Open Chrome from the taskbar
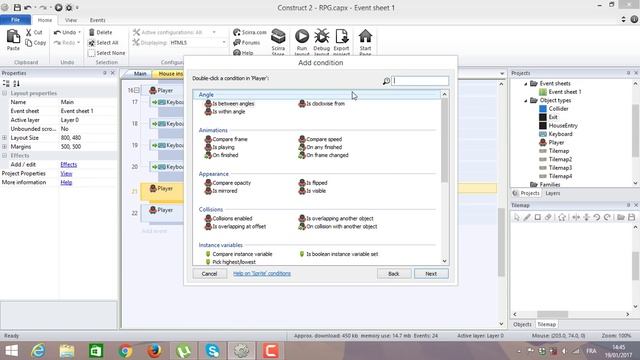Screen dimensions: 640x360 (125, 351)
